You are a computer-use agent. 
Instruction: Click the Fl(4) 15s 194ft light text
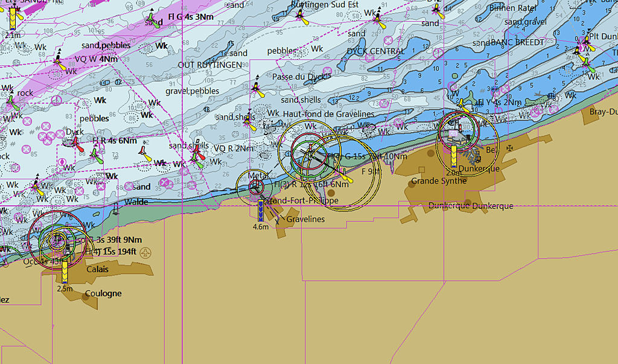click(111, 252)
